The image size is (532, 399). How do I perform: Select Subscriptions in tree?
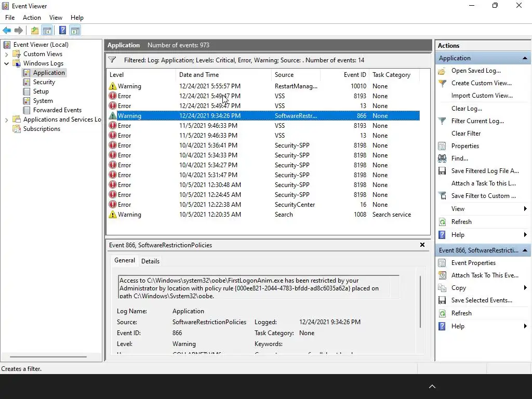pyautogui.click(x=42, y=129)
